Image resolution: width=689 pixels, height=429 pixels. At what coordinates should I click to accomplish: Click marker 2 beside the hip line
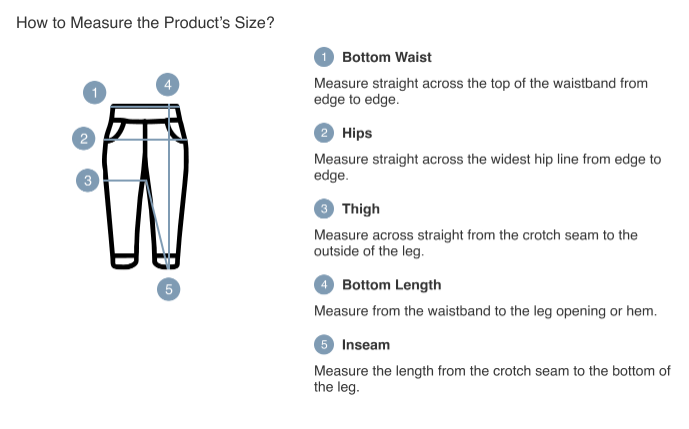(83, 139)
